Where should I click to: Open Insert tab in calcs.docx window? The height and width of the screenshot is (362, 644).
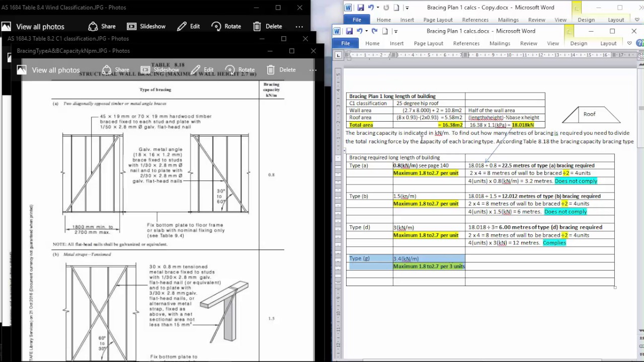(x=396, y=43)
